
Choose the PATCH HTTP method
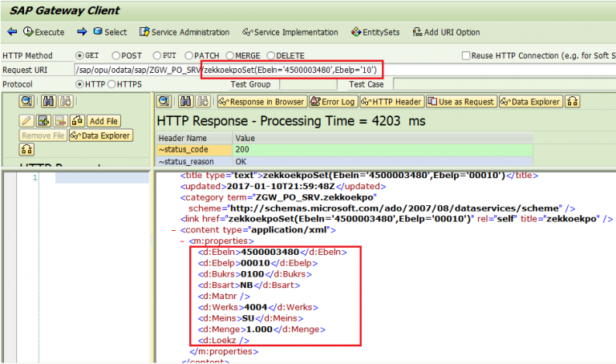(192, 55)
